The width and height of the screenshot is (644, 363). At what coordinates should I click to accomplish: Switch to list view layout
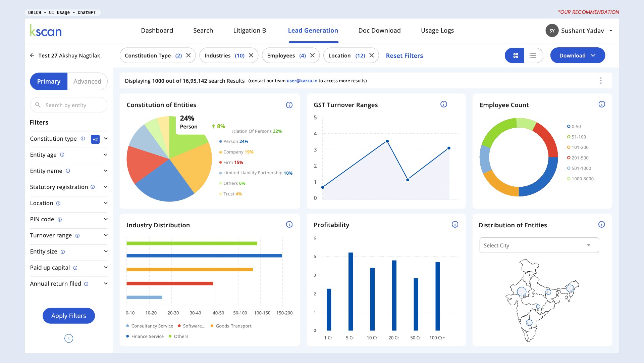[533, 55]
